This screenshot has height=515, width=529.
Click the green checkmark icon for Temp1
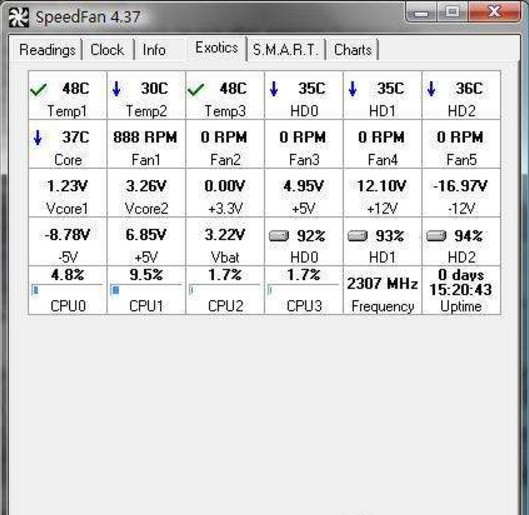[x=38, y=90]
